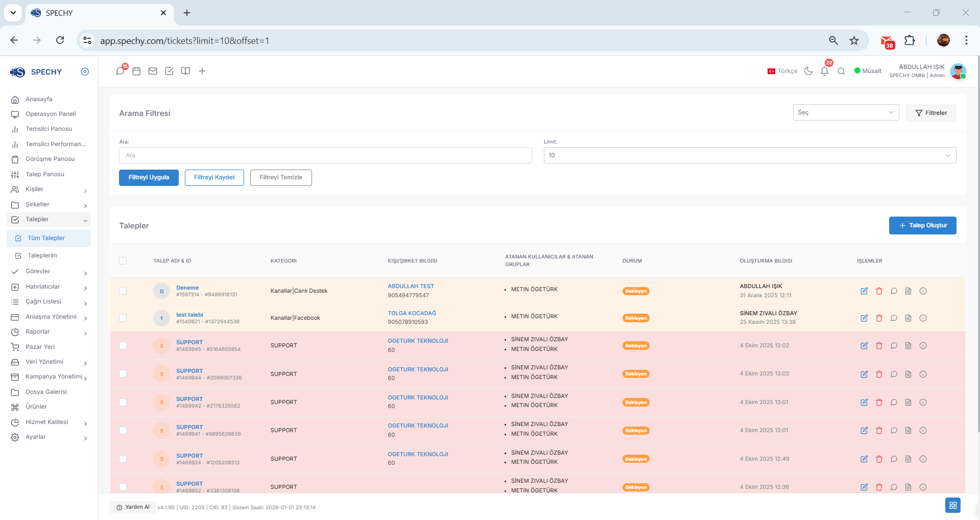Open the mail envelope icon in toolbar

pos(153,71)
